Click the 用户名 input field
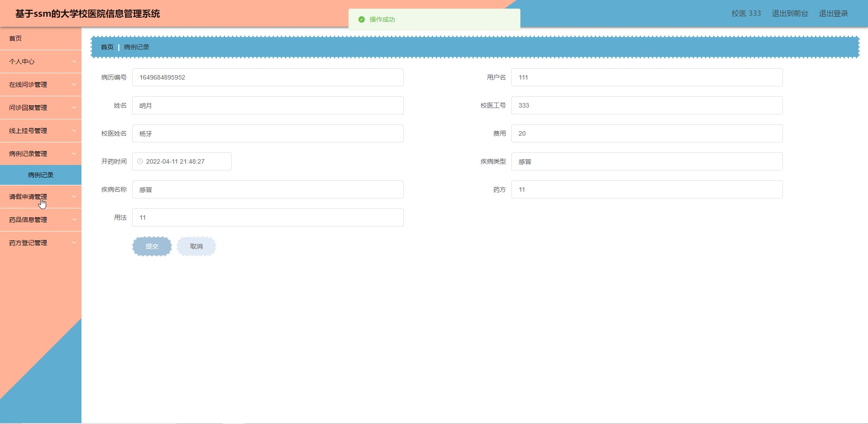868x424 pixels. 647,77
